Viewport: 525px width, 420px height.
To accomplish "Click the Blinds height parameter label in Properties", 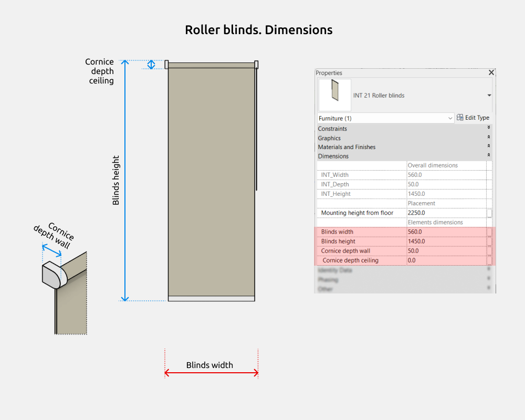I will click(x=338, y=241).
